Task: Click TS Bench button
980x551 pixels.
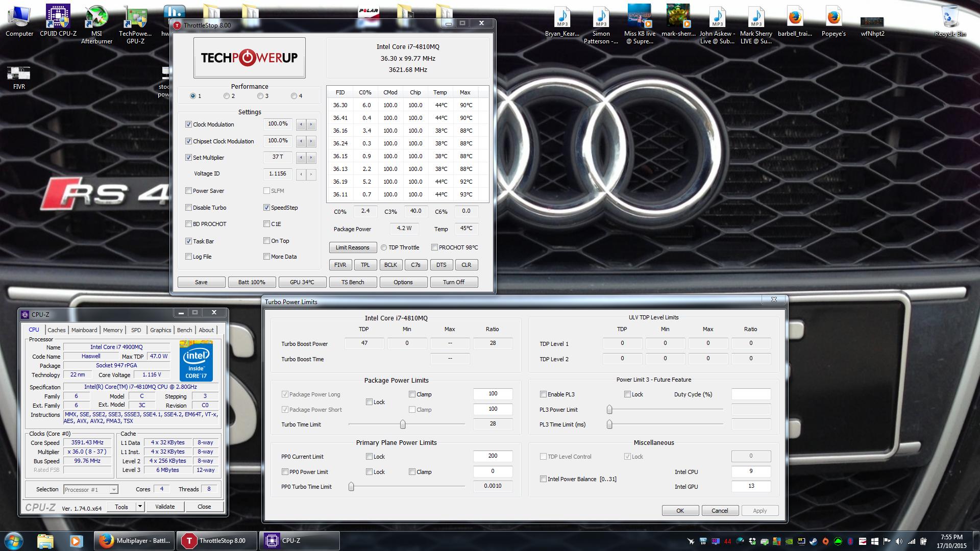Action: point(353,282)
